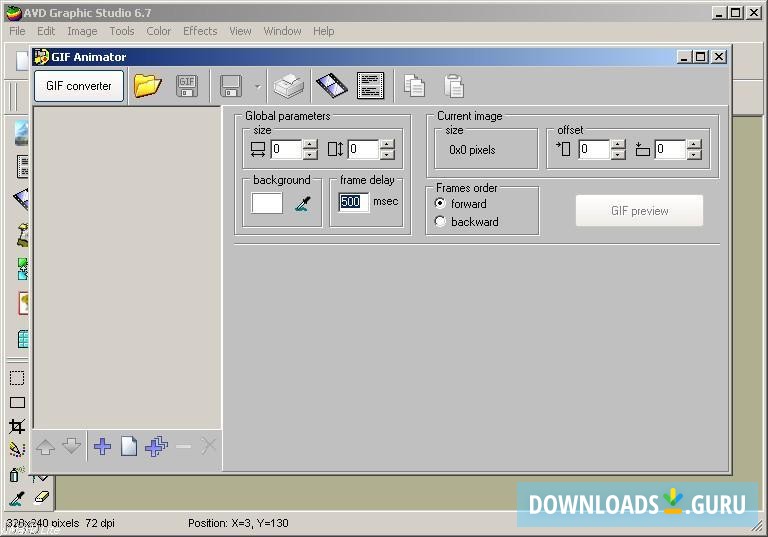
Task: Click the grid table icon in sidebar
Action: point(23,339)
